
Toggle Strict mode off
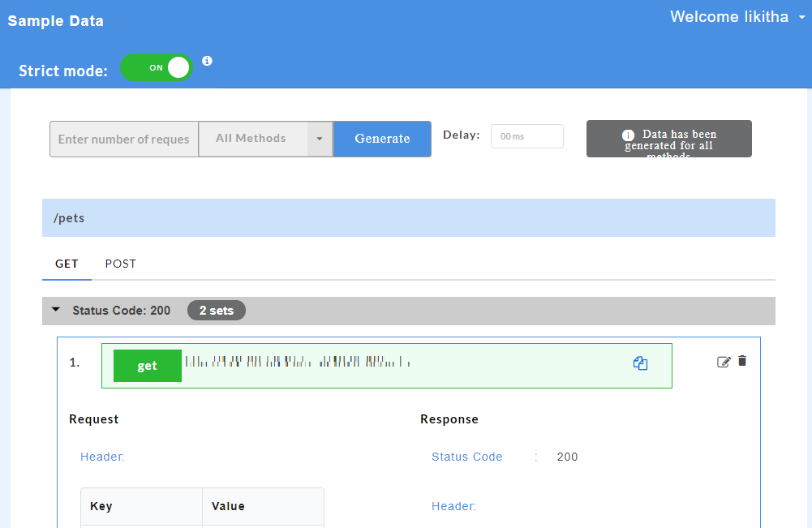156,68
